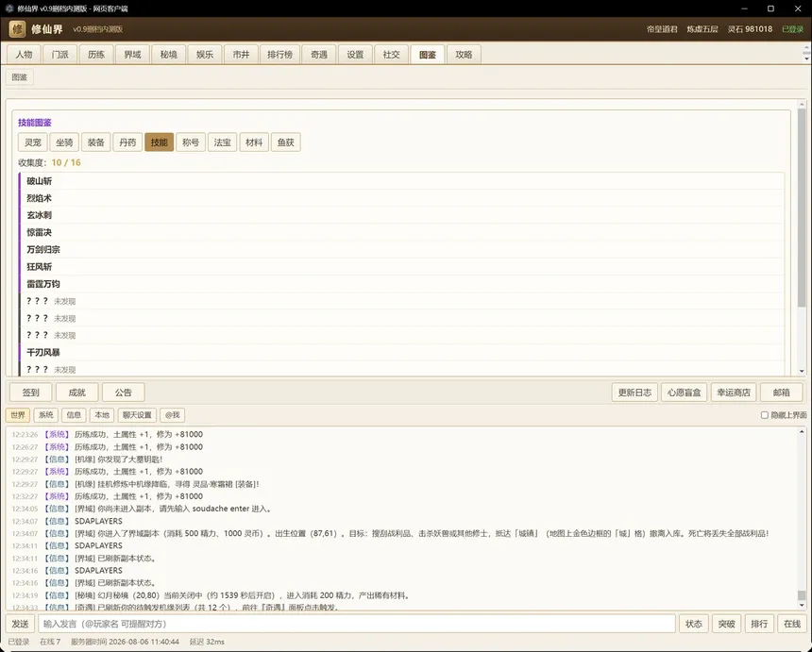Open the 奇遇 tab

click(x=319, y=55)
